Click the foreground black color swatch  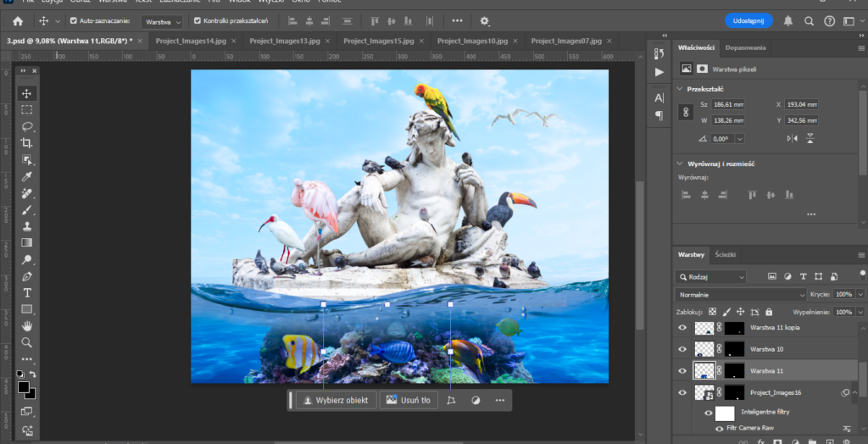click(x=23, y=387)
